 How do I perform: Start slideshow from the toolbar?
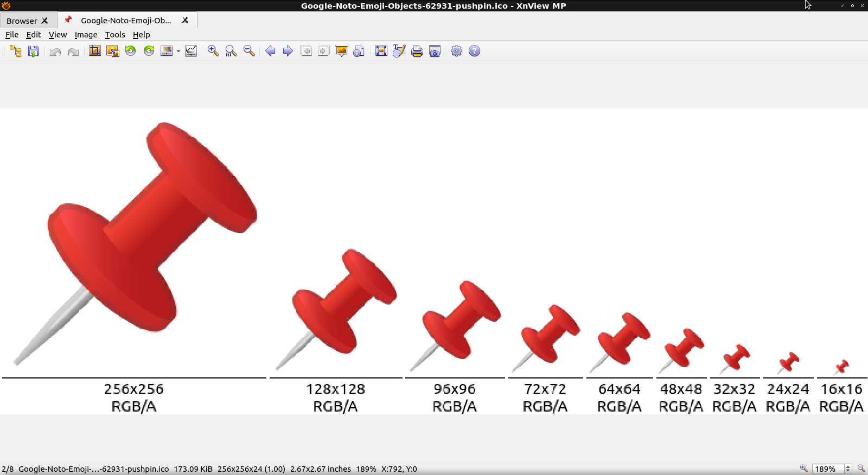pyautogui.click(x=342, y=51)
